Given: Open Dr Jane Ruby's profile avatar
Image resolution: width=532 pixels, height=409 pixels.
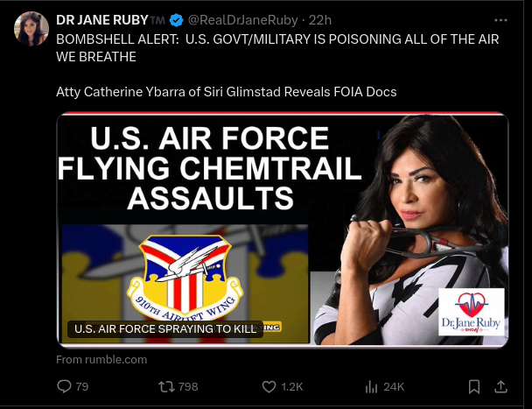Looking at the screenshot, I should (x=31, y=30).
